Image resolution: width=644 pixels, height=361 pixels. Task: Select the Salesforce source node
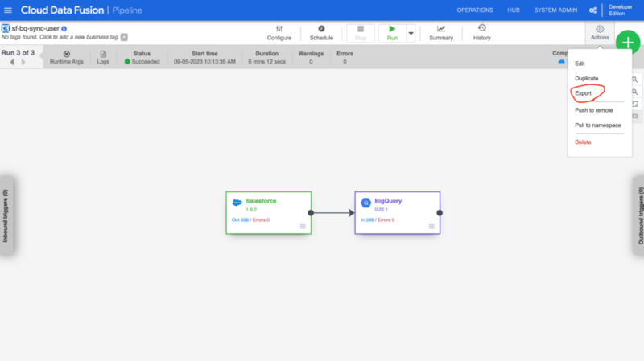click(269, 213)
